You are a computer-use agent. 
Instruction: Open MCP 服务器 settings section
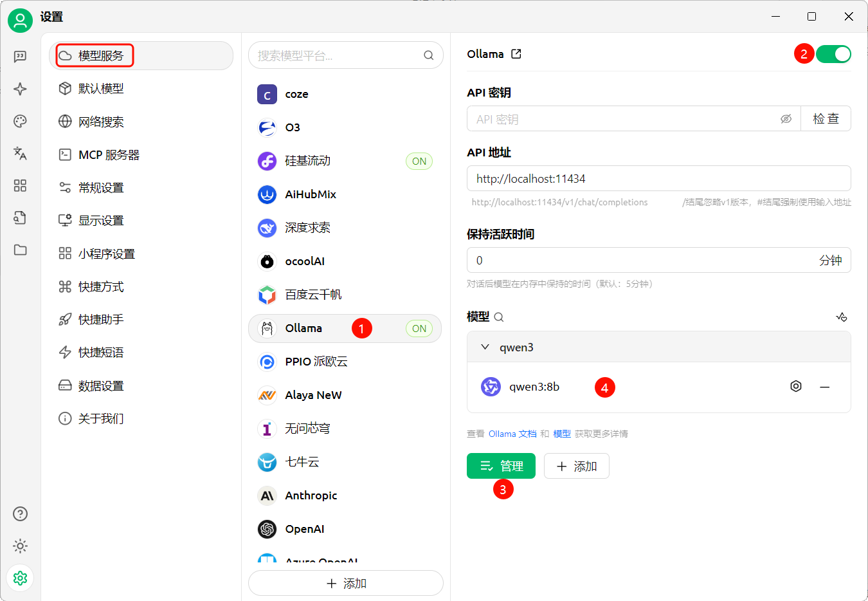[x=141, y=154]
